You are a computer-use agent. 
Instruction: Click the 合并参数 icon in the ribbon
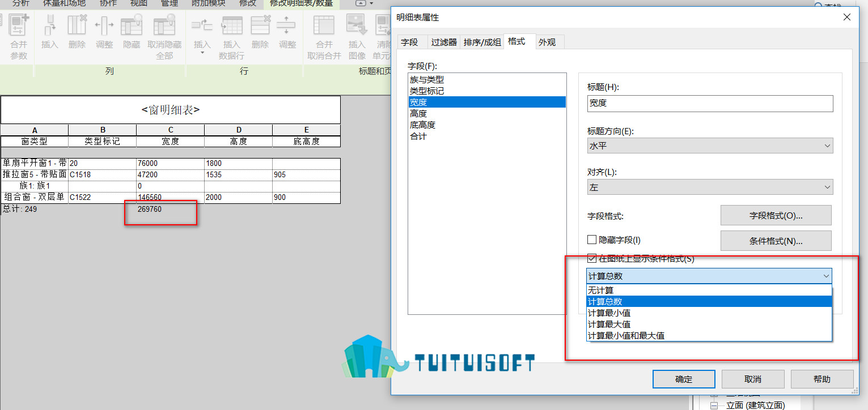(19, 25)
